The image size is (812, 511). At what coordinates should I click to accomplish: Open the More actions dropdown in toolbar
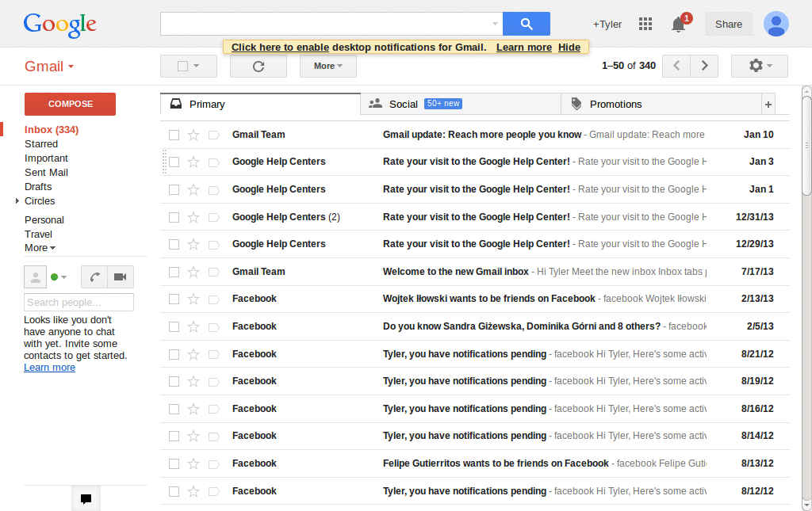(x=327, y=67)
